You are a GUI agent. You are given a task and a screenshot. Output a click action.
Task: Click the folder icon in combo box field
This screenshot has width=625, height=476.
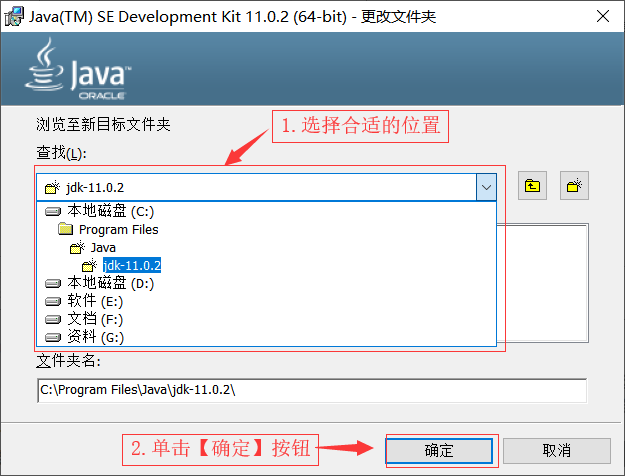point(52,187)
